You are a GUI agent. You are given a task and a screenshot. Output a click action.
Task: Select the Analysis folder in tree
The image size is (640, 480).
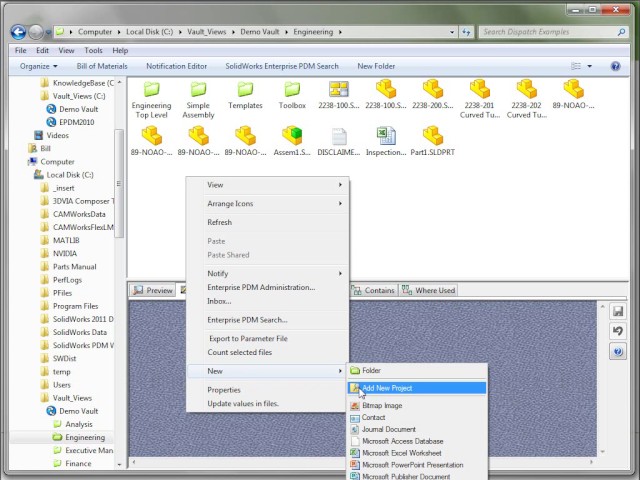73,424
